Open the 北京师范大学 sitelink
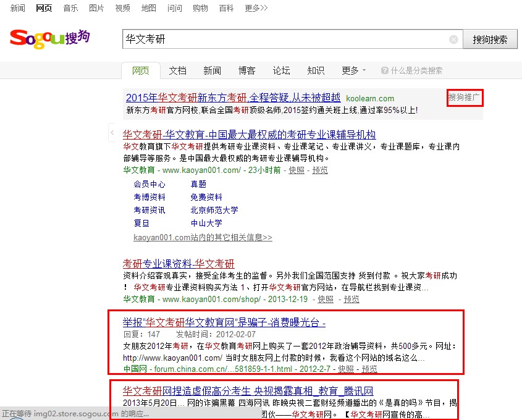Viewport: 522px width, 420px height. pos(214,210)
